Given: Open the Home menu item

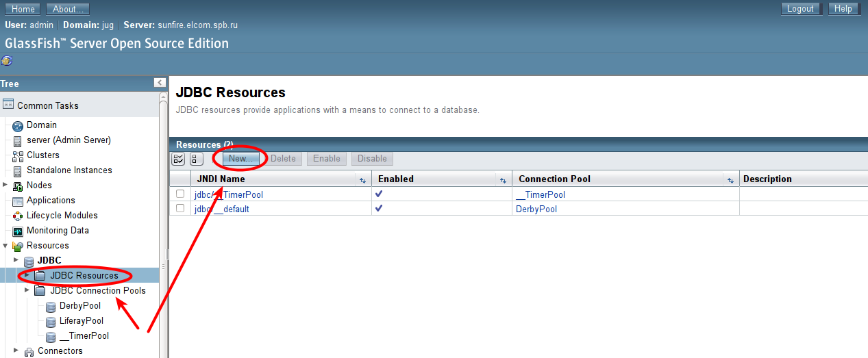Looking at the screenshot, I should pyautogui.click(x=23, y=9).
